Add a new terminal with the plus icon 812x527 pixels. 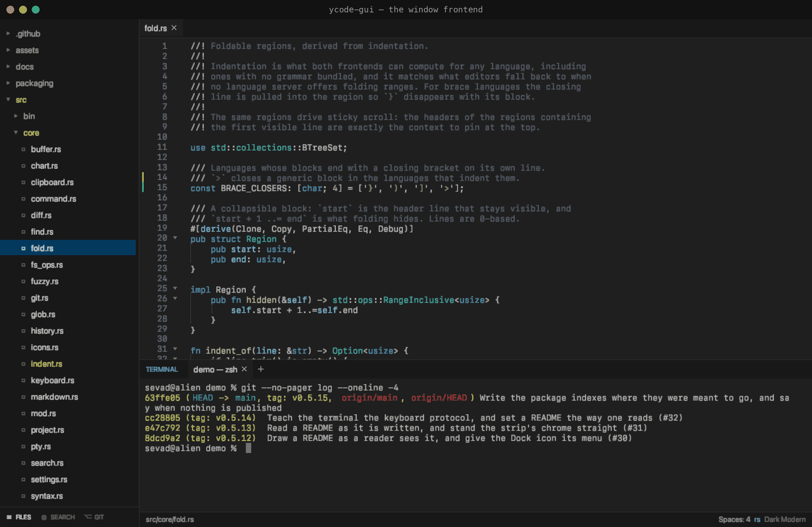tap(261, 369)
